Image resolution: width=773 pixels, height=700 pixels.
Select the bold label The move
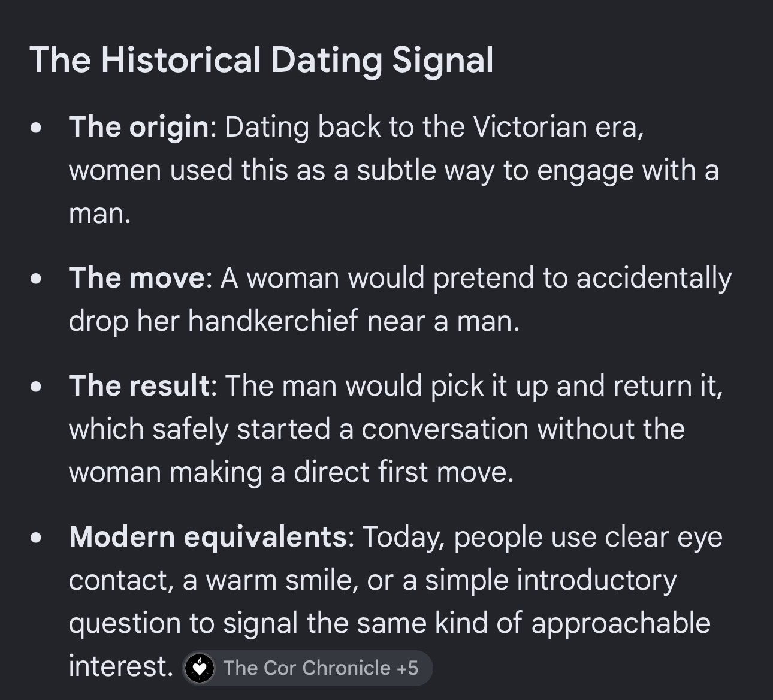pyautogui.click(x=137, y=278)
